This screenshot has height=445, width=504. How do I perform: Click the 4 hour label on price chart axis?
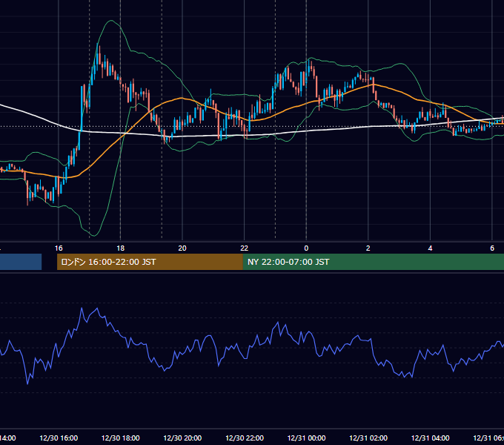[430, 248]
